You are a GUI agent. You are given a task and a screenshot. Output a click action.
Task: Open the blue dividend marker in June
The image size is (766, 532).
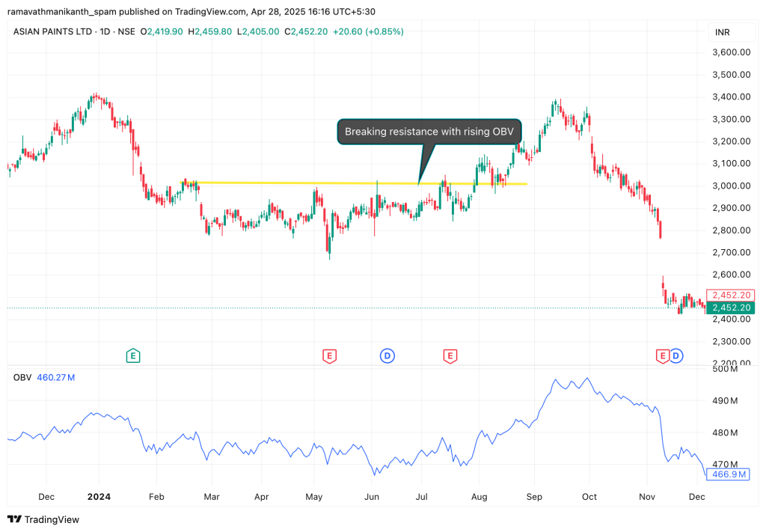pos(387,356)
